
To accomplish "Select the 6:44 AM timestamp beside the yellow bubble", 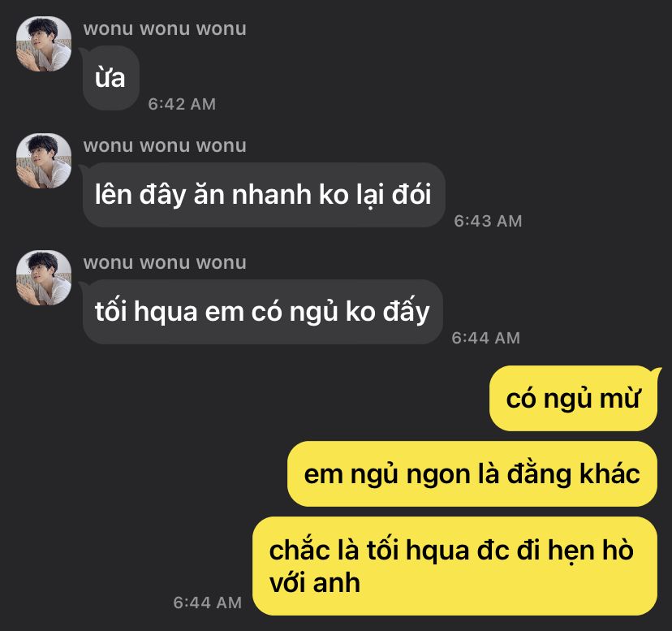I will click(x=208, y=603).
